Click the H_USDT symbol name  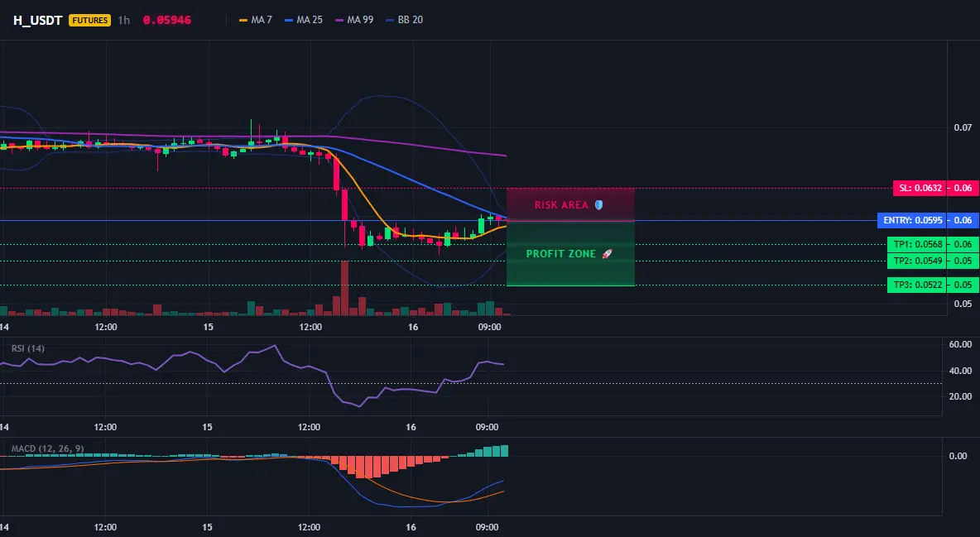37,20
